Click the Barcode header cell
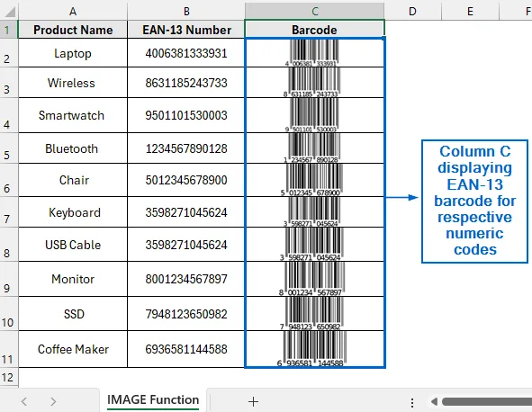Screen dimensions: 532x412 coord(314,30)
